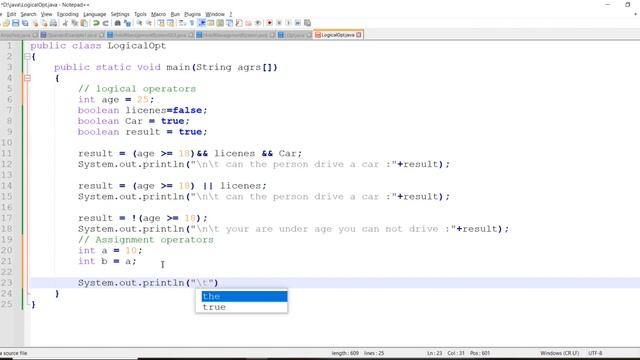Close the LogicalOpt.java tab with its X
This screenshot has width=640, height=360.
[x=359, y=35]
